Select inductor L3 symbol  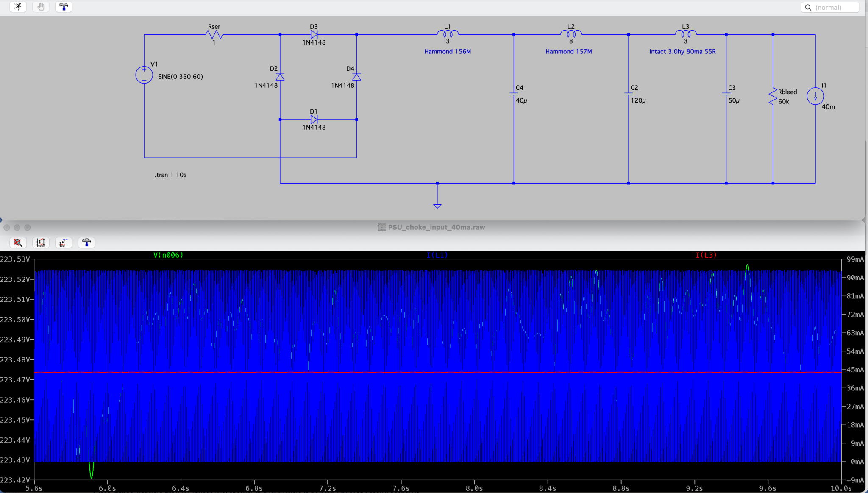686,34
